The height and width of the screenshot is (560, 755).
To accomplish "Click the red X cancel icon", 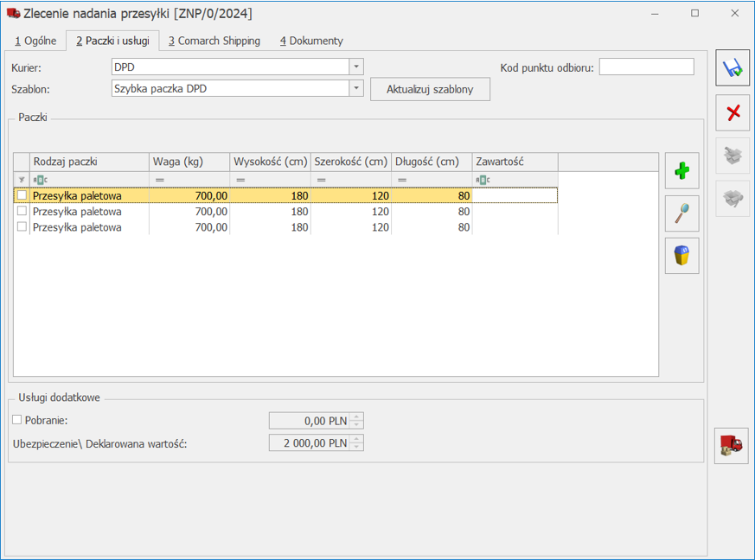I will [732, 112].
